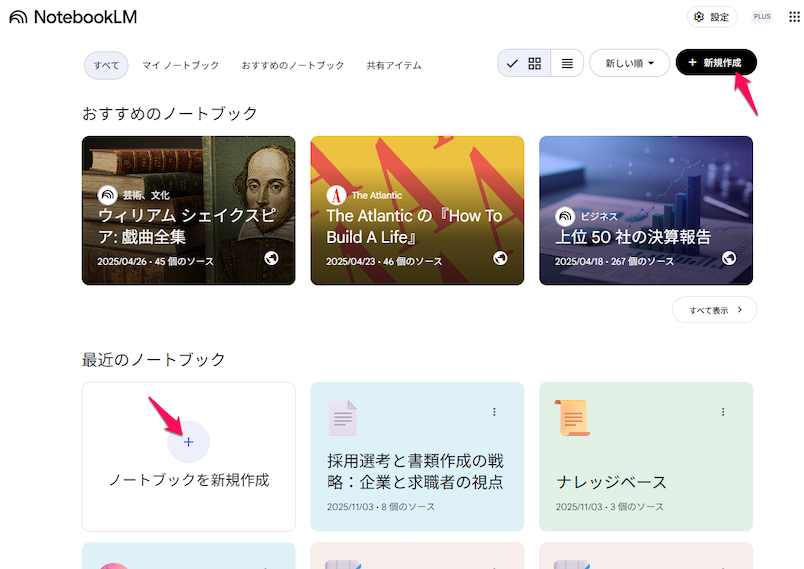Viewport: 804px width, 569px height.
Task: Click globe icon on 決算報告 card
Action: click(729, 258)
